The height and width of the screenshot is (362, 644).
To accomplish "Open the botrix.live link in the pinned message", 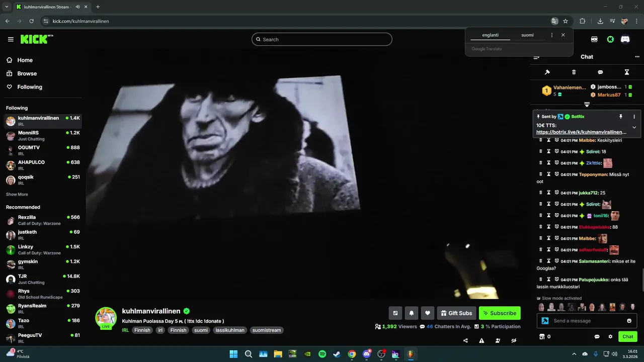I will pos(581,132).
